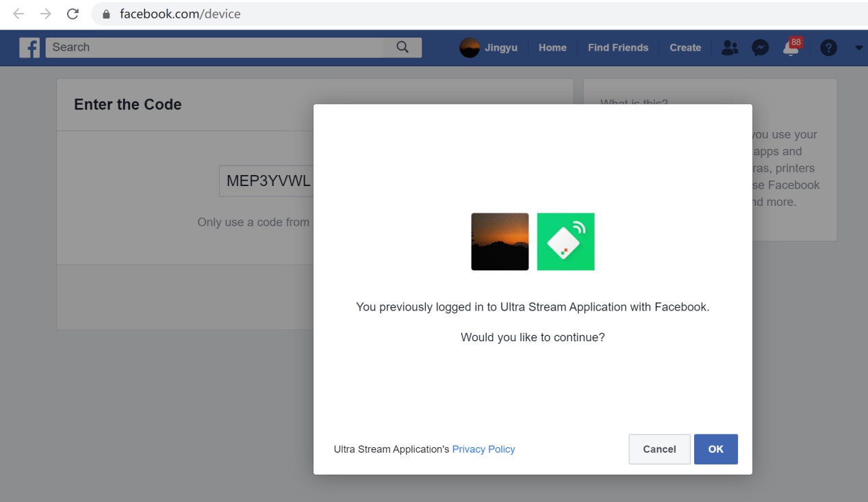
Task: Click the 'Enter the Code' heading
Action: coord(127,105)
